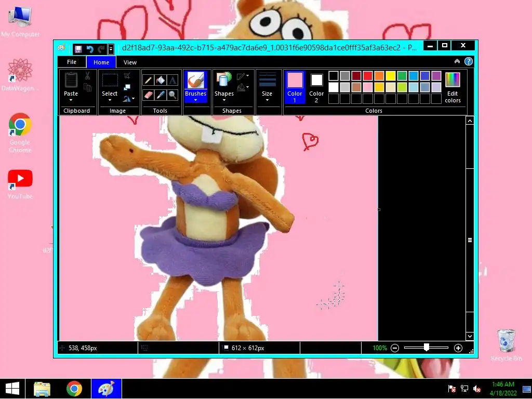This screenshot has width=532, height=399.
Task: Open the Paint help question mark icon
Action: pyautogui.click(x=468, y=61)
